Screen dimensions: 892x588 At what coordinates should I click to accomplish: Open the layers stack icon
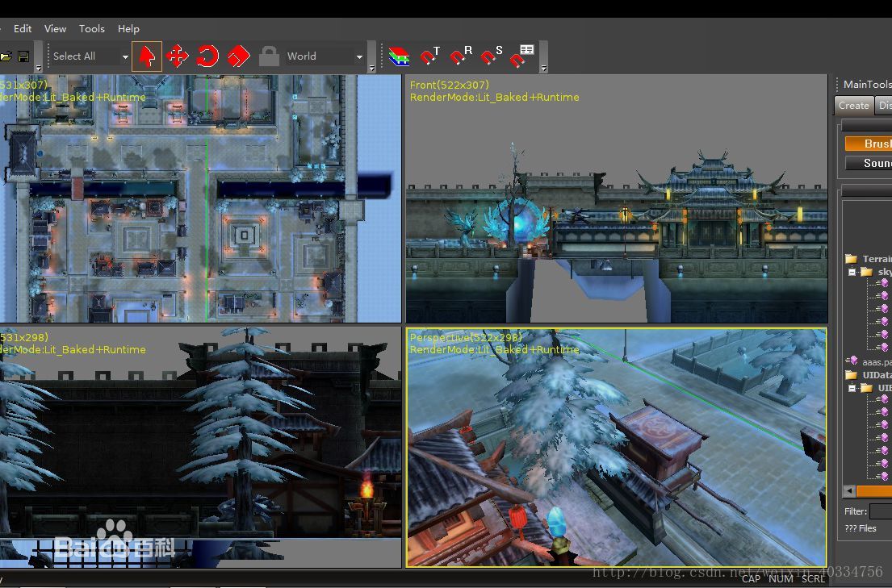[x=399, y=56]
